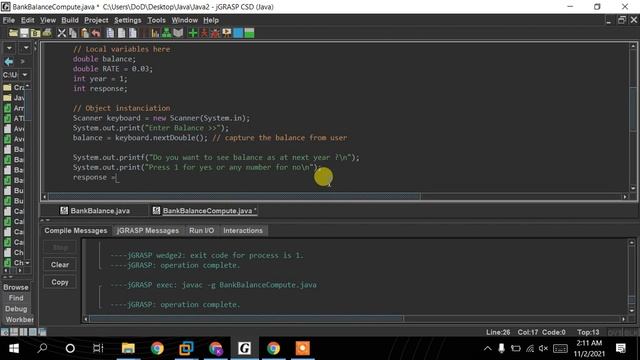
Task: Click the Clear button in the messages panel
Action: [60, 264]
